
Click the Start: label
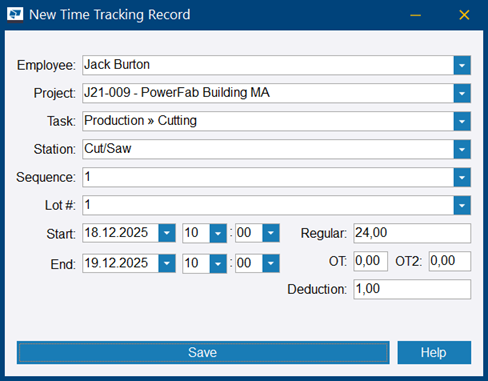coord(61,234)
